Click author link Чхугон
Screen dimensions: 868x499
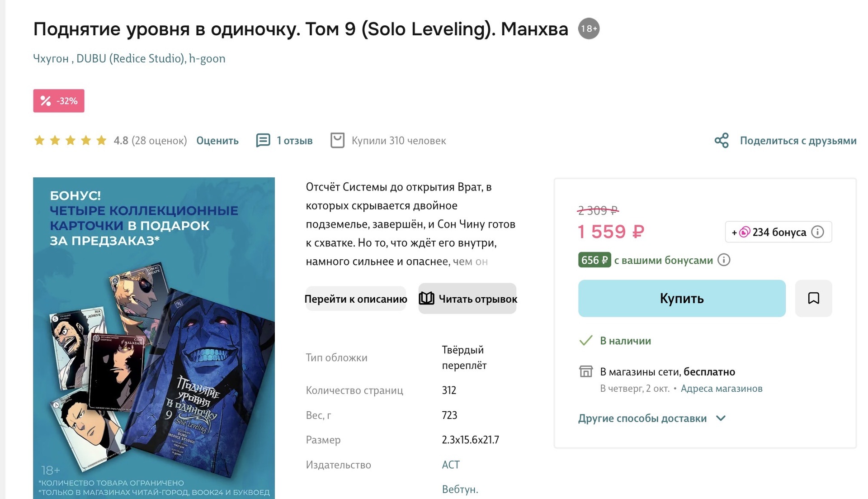[51, 59]
